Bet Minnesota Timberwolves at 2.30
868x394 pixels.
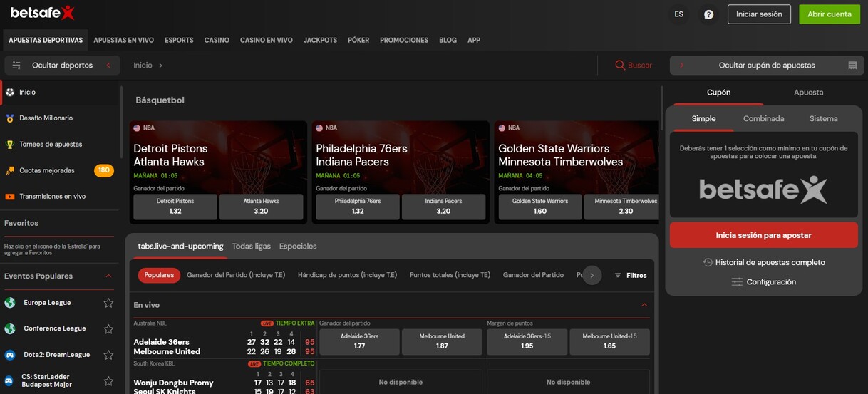tap(621, 207)
